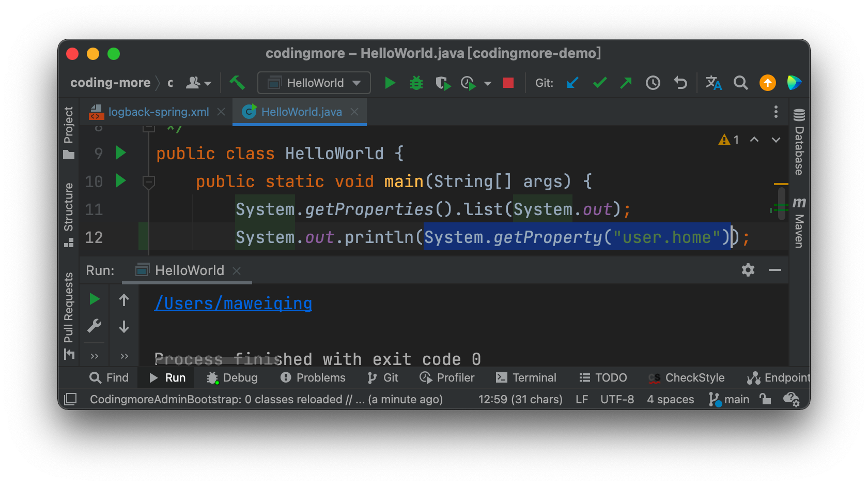Collapse the main method fold marker
Viewport: 868px width, 486px height.
[x=149, y=181]
